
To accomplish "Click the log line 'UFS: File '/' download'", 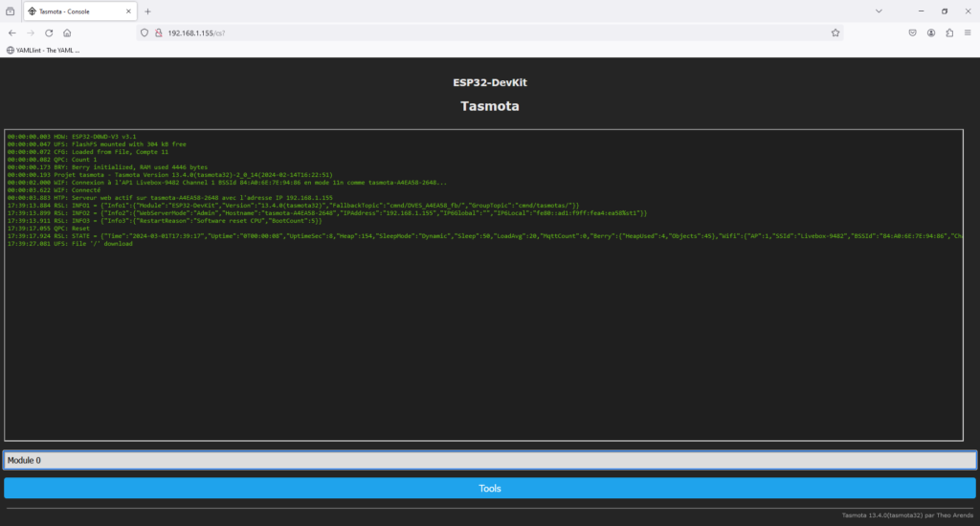I will coord(70,244).
